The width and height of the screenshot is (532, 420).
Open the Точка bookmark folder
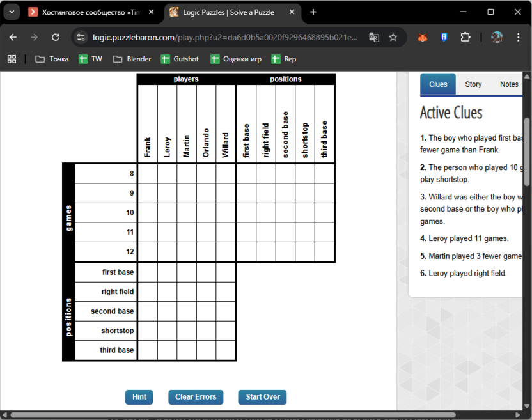pyautogui.click(x=52, y=59)
